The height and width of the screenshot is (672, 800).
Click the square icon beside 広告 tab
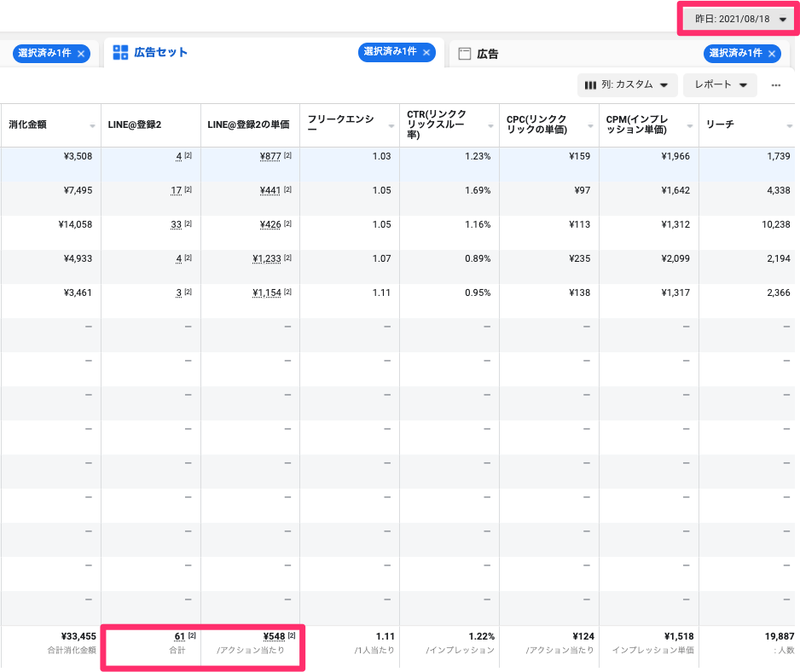(464, 54)
